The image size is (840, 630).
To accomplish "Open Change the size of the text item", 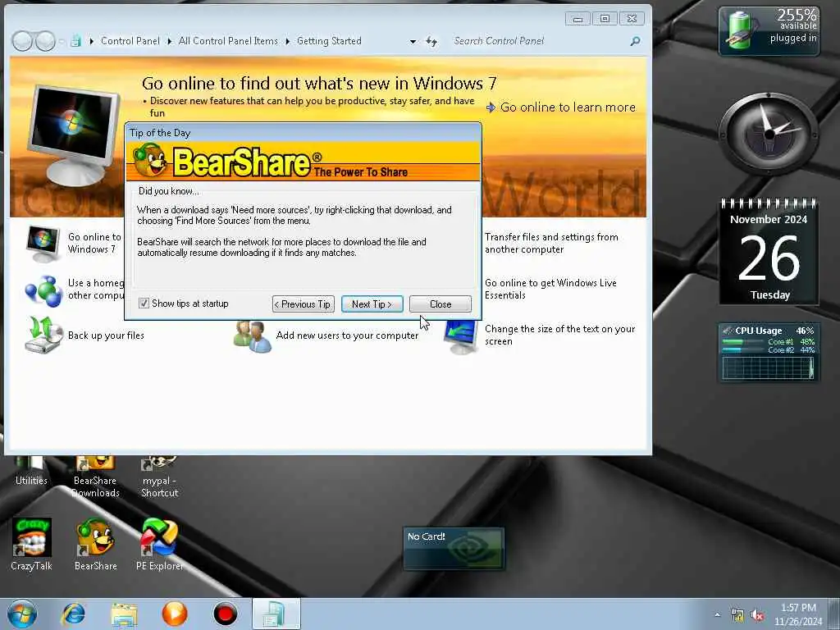I will (x=559, y=335).
